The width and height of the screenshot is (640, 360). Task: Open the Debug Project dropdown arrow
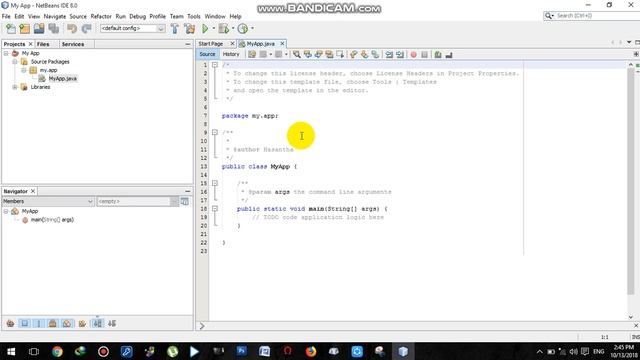(233, 29)
